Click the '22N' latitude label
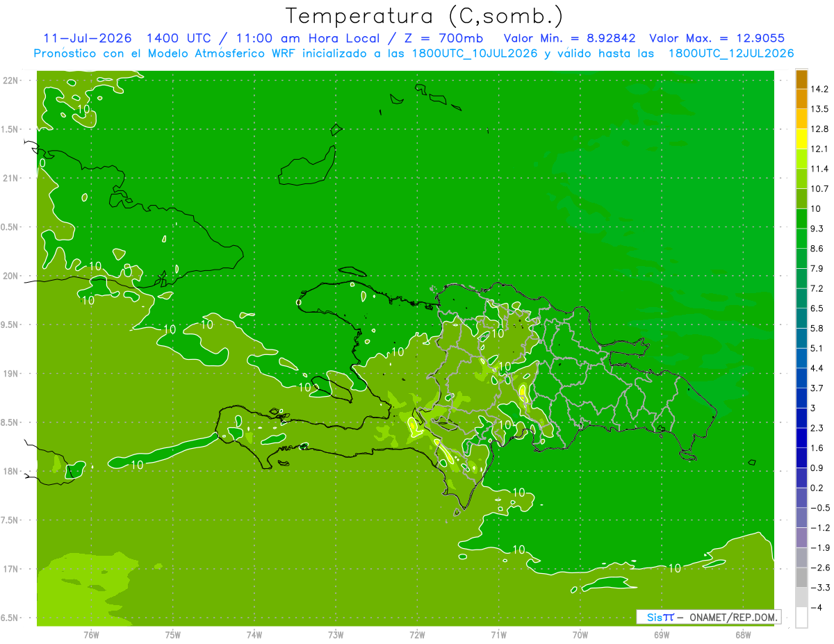 (x=11, y=80)
